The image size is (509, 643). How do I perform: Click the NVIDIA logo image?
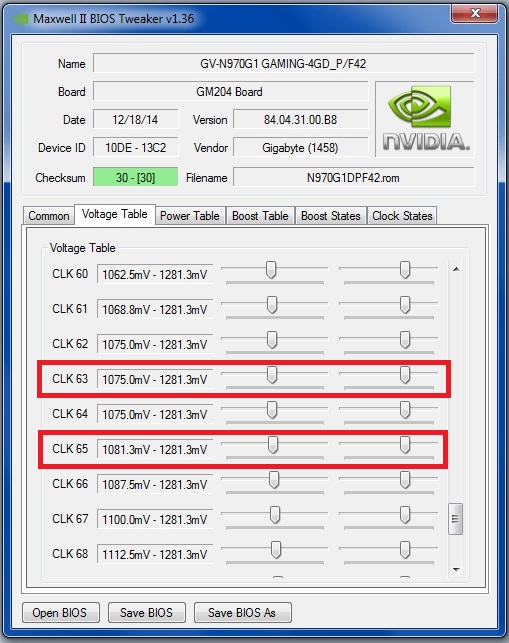pyautogui.click(x=425, y=119)
